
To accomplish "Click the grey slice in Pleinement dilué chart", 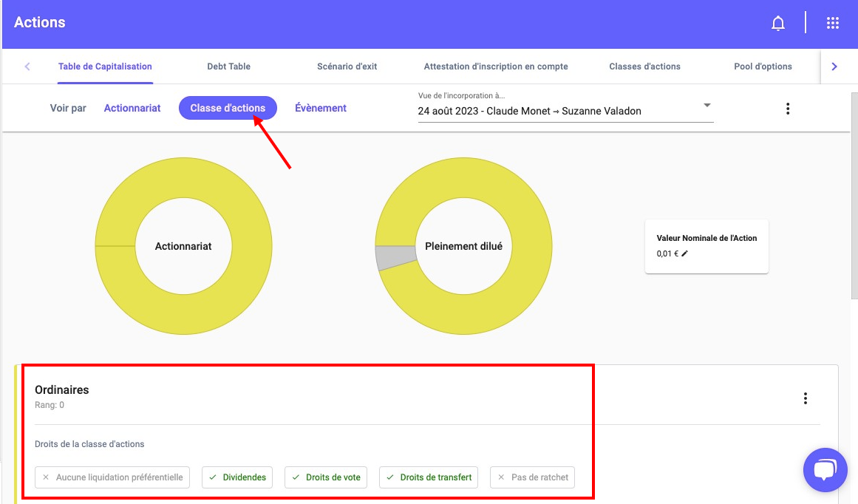I will [386, 258].
